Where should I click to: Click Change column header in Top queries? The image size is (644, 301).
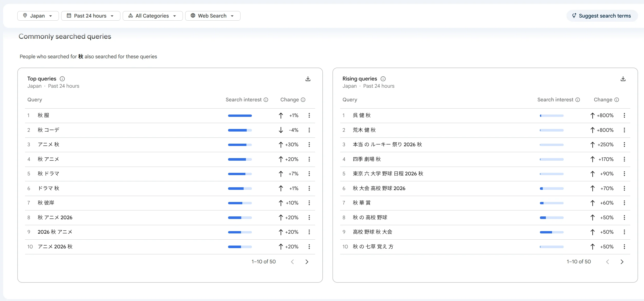point(290,100)
